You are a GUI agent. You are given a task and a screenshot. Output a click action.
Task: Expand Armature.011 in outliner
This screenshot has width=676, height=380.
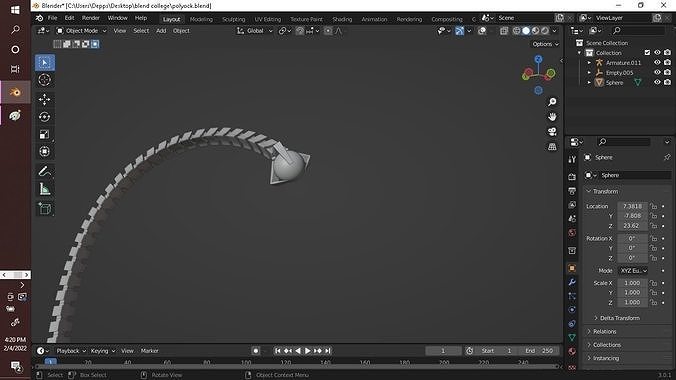[x=589, y=63]
